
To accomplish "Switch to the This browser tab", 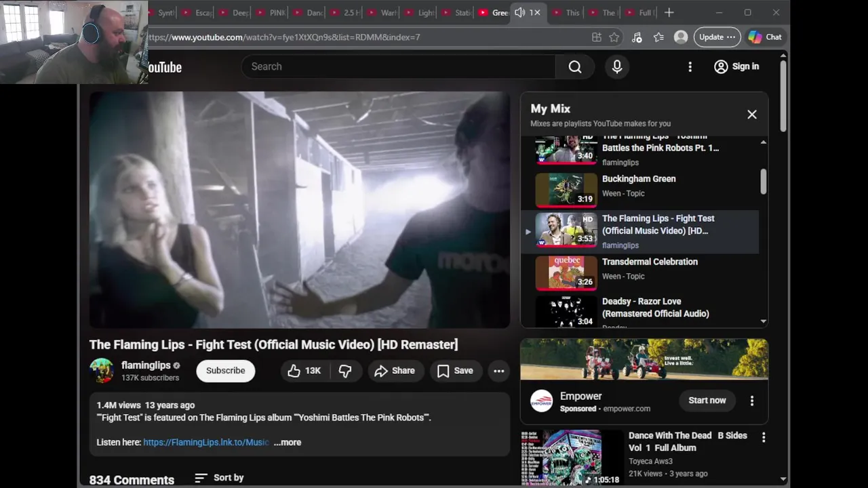I will click(x=567, y=13).
